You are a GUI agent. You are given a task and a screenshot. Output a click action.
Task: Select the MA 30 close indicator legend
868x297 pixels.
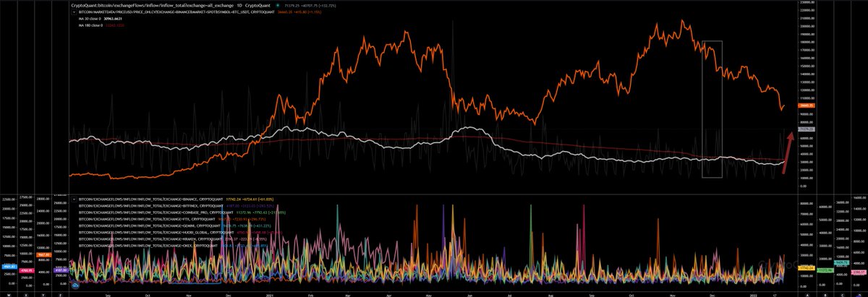tap(91, 18)
